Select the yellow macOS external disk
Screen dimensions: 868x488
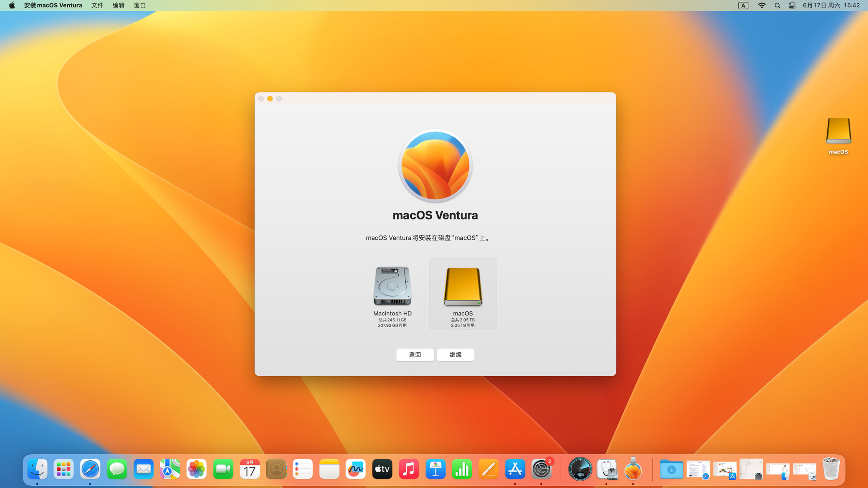point(463,287)
